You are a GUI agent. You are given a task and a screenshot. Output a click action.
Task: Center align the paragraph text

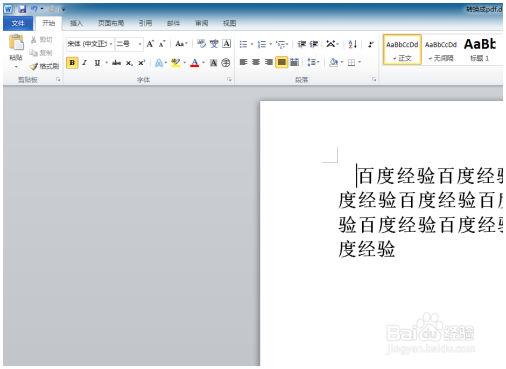(x=256, y=62)
